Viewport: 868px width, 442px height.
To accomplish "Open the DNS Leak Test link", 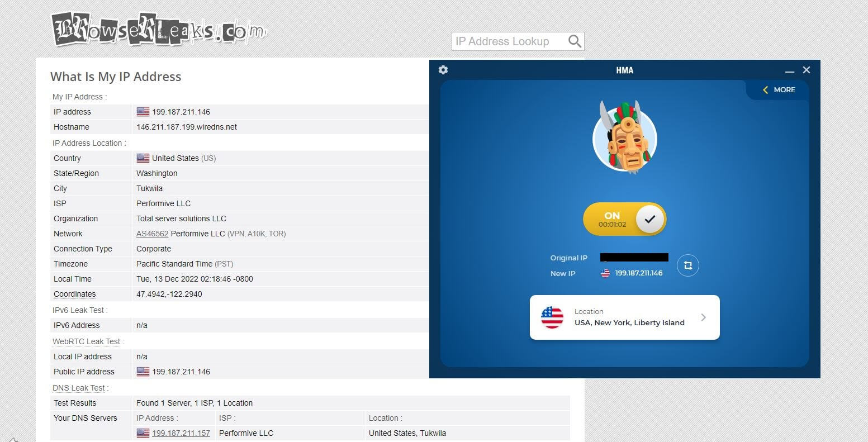I will tap(79, 388).
